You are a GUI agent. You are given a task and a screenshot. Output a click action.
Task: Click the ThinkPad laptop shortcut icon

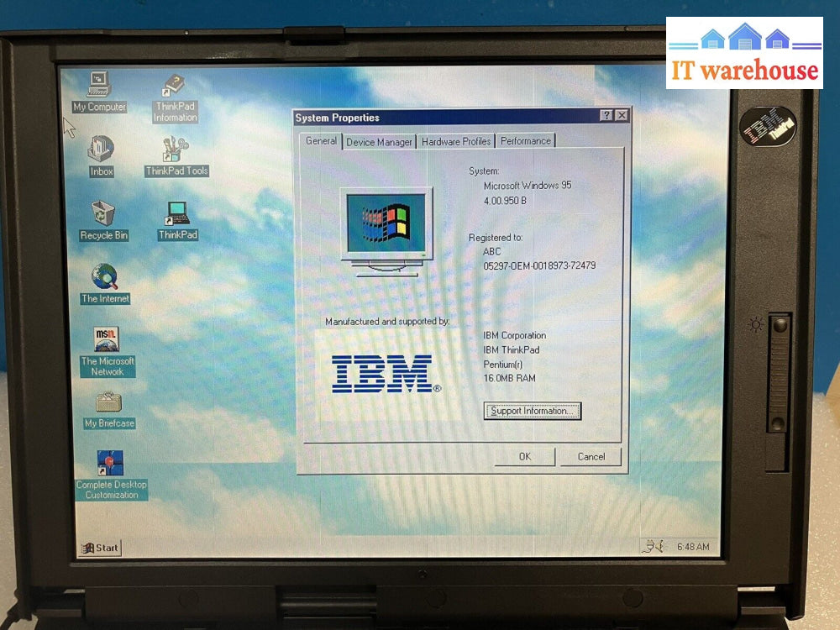177,214
